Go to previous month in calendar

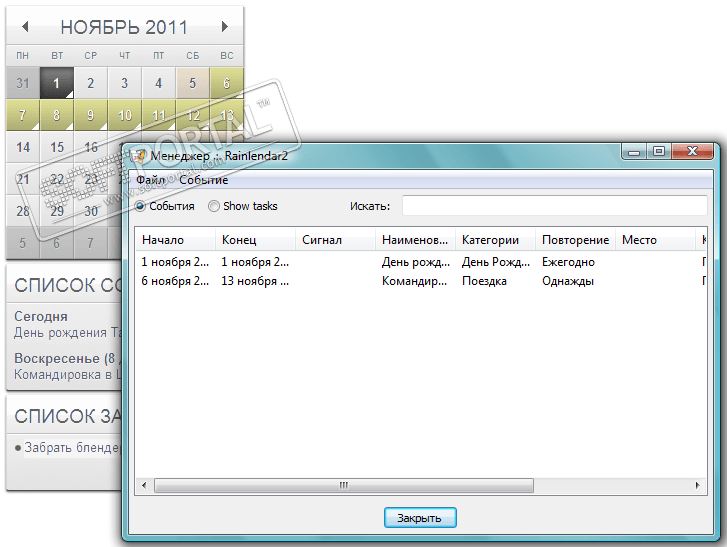pos(26,26)
